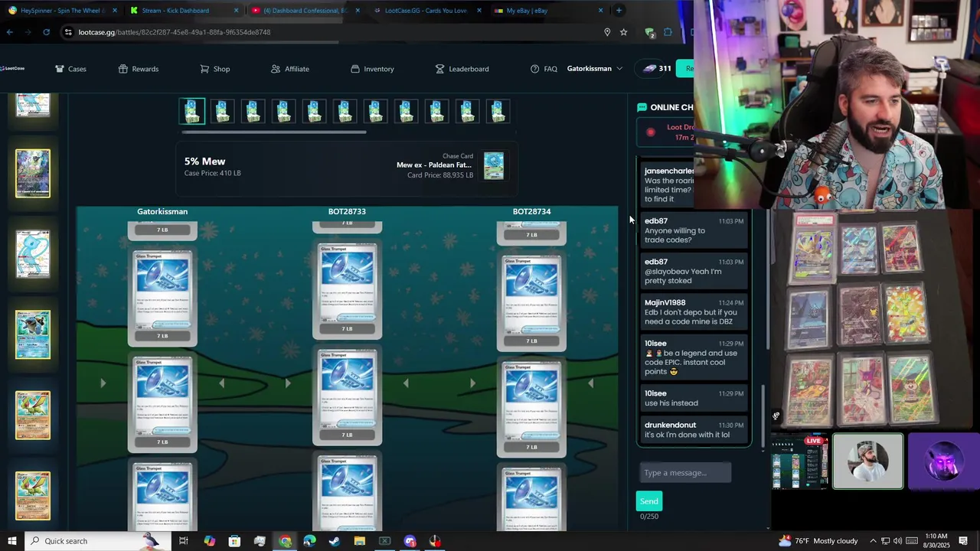Click the LootCase logo
Viewport: 980px width, 551px height.
(x=12, y=69)
